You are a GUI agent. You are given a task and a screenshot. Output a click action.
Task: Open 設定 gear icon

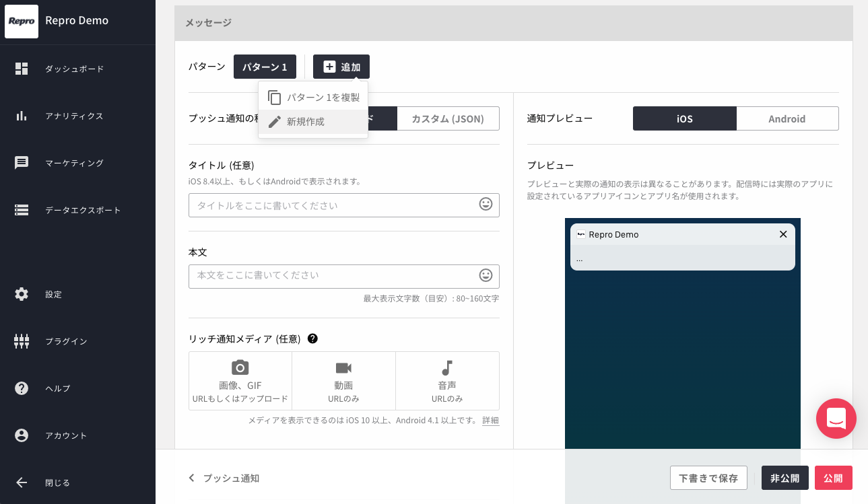click(x=22, y=294)
